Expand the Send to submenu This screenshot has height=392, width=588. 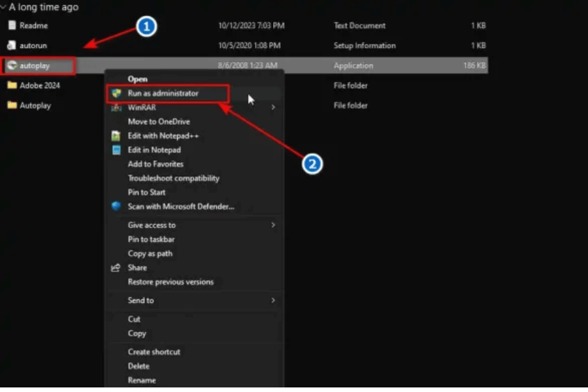[x=273, y=301]
